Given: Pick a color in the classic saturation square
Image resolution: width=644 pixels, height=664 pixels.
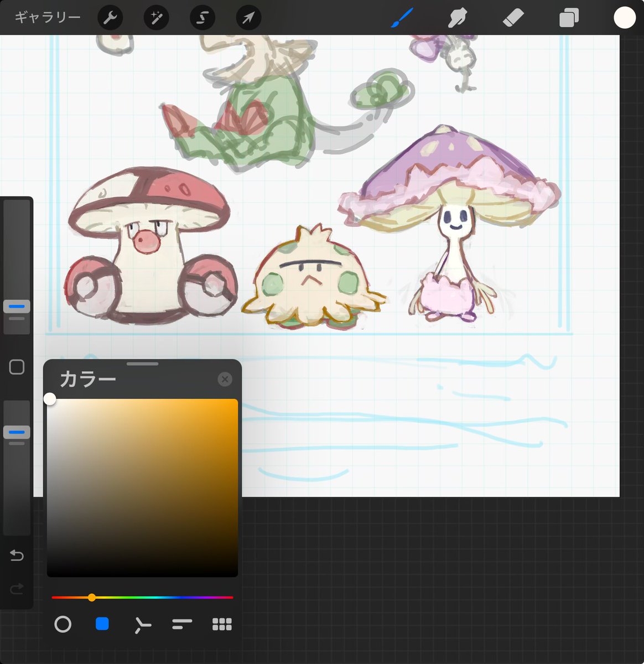Looking at the screenshot, I should pos(142,488).
